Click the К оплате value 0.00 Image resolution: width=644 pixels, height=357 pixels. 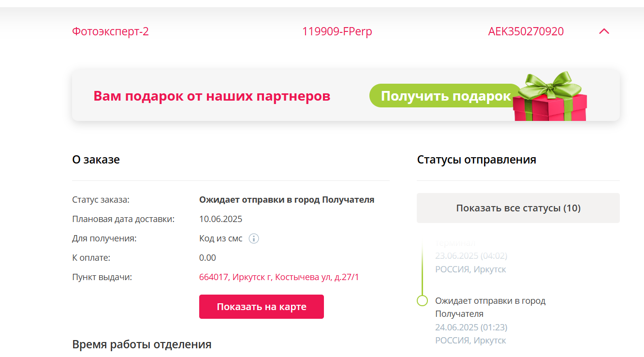207,258
